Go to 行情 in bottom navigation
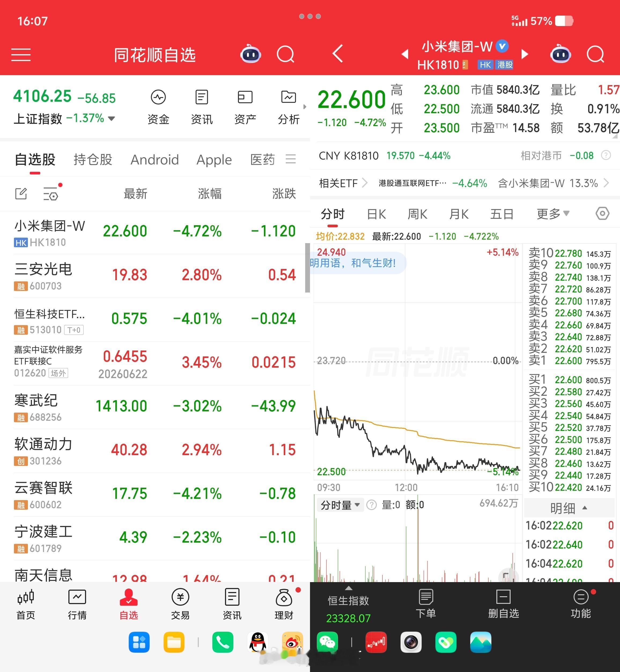 [x=77, y=604]
